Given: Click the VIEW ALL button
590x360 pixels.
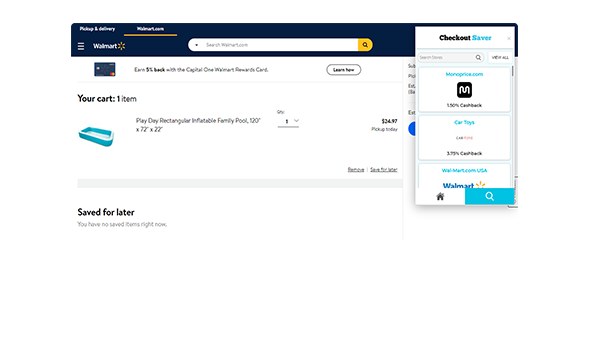Looking at the screenshot, I should point(500,58).
